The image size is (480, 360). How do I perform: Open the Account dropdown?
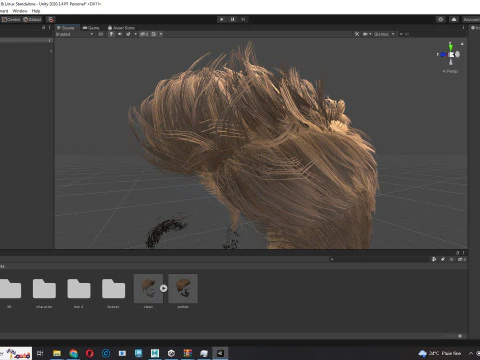point(471,19)
